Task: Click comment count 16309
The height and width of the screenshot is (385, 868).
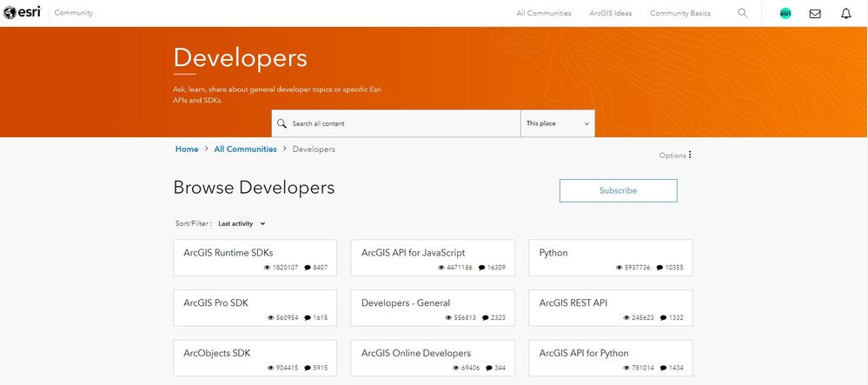Action: (496, 268)
